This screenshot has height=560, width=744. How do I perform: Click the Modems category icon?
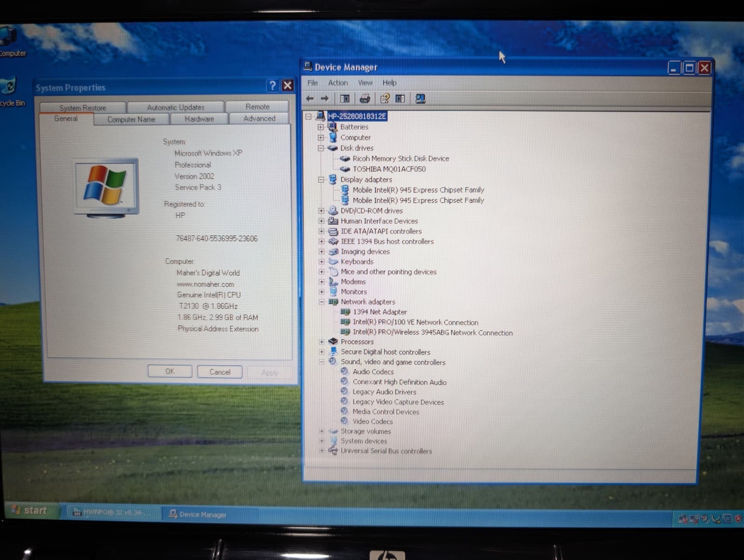(x=333, y=281)
